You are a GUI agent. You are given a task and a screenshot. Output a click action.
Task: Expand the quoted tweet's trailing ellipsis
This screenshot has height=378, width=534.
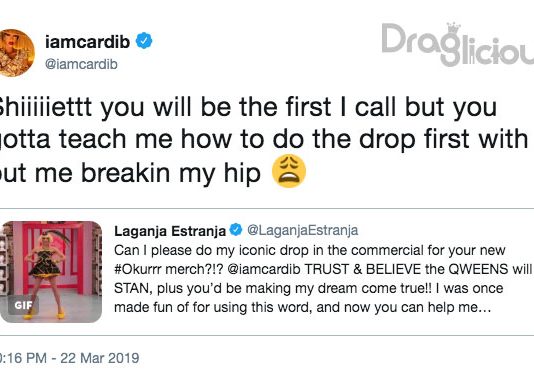[x=486, y=310]
